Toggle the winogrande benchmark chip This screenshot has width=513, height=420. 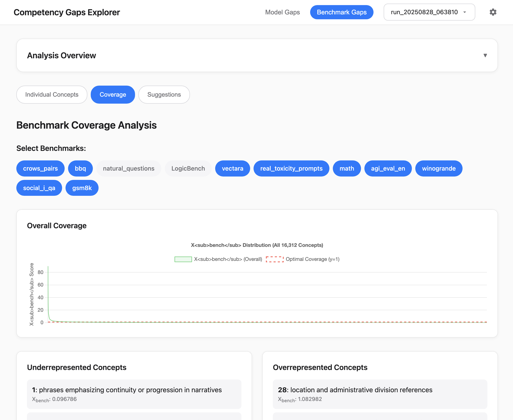point(438,168)
